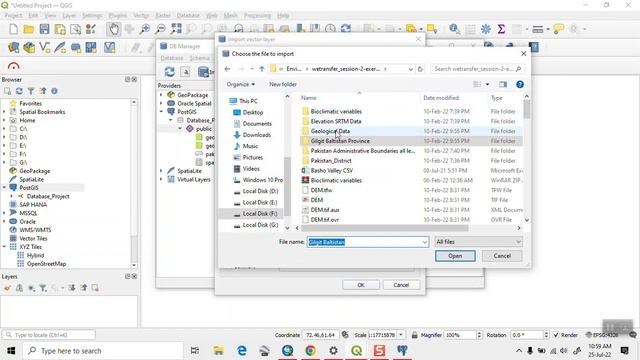Open the Organize dropdown menu
Image resolution: width=640 pixels, height=360 pixels.
click(x=241, y=84)
